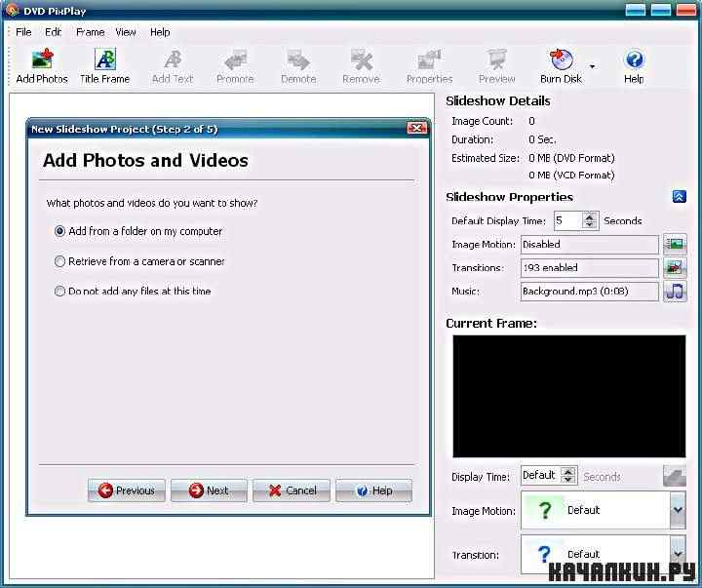This screenshot has width=702, height=588.
Task: Click the wizard Help button
Action: [373, 490]
